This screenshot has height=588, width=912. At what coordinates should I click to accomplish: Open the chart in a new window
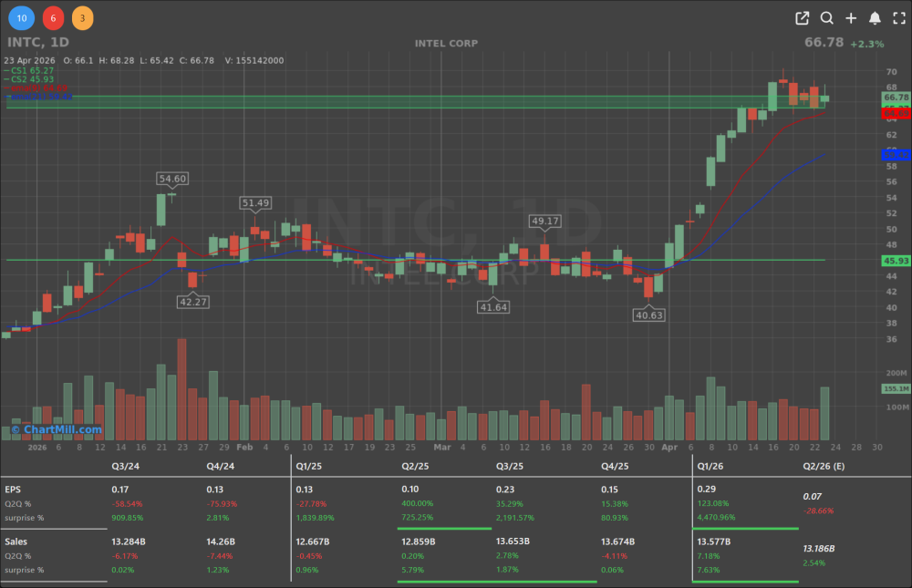pyautogui.click(x=802, y=18)
